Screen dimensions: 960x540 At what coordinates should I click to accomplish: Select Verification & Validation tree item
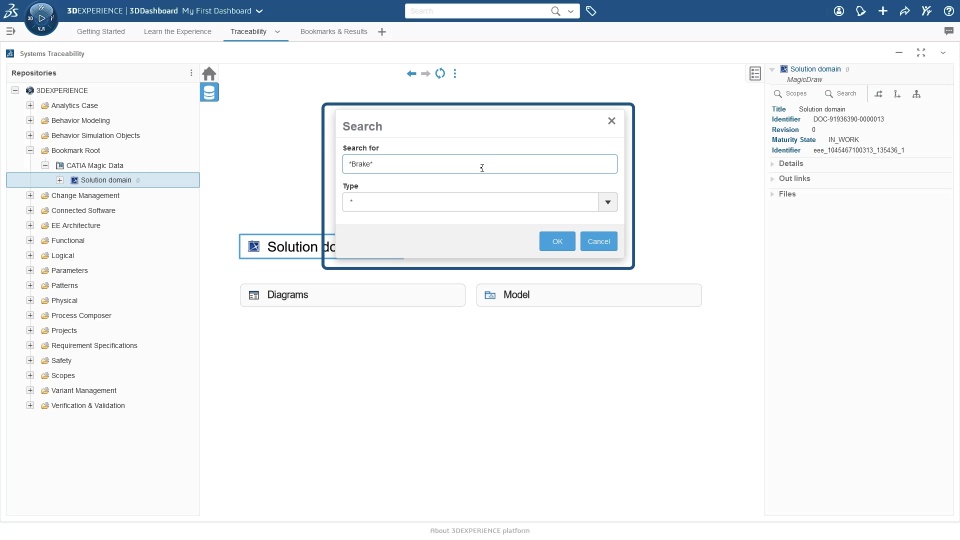(x=88, y=405)
